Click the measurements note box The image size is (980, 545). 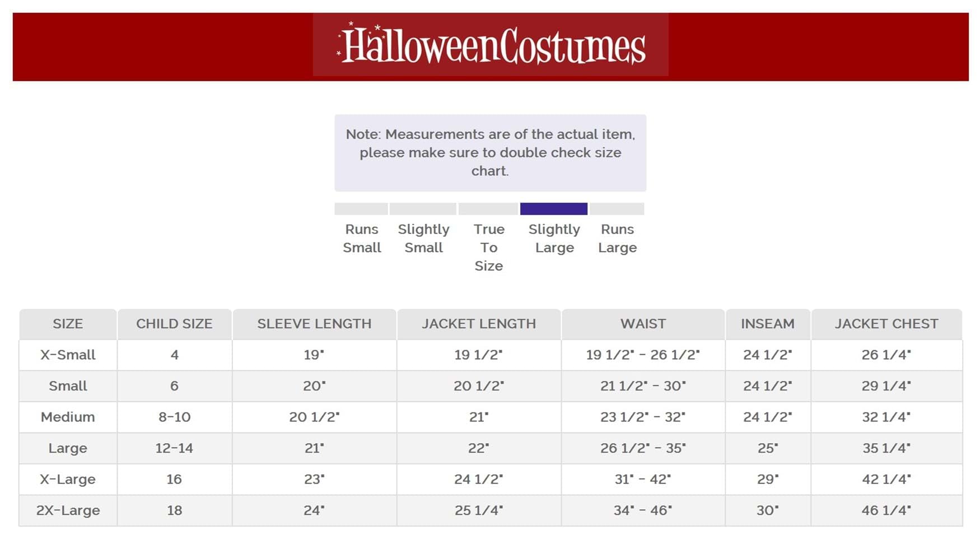pyautogui.click(x=491, y=153)
